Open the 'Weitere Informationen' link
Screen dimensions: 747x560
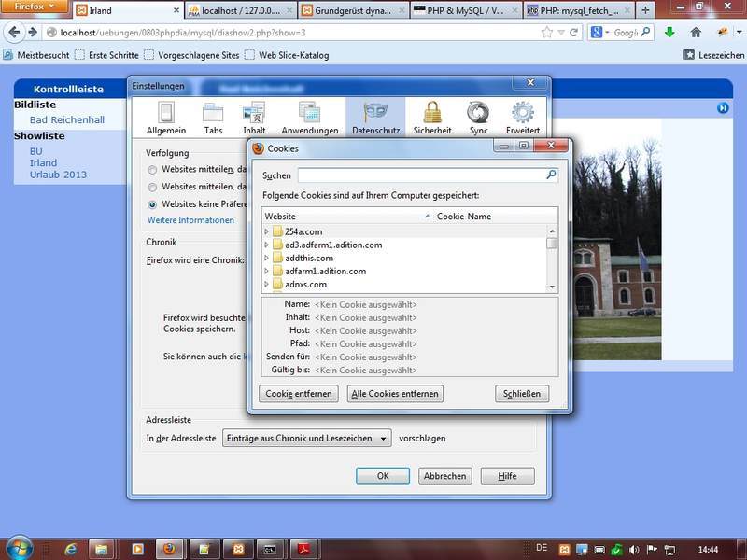190,220
